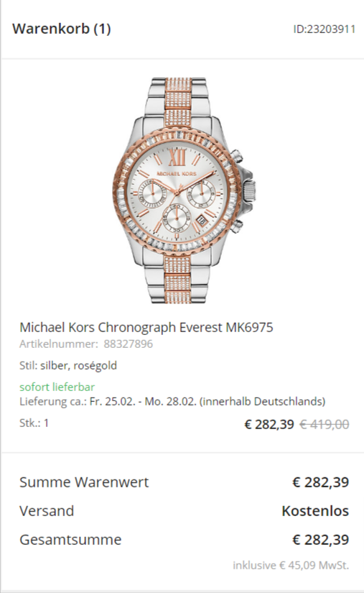Click the inklusive € 45,09 MwSt. note
The width and height of the screenshot is (364, 593).
click(x=291, y=566)
